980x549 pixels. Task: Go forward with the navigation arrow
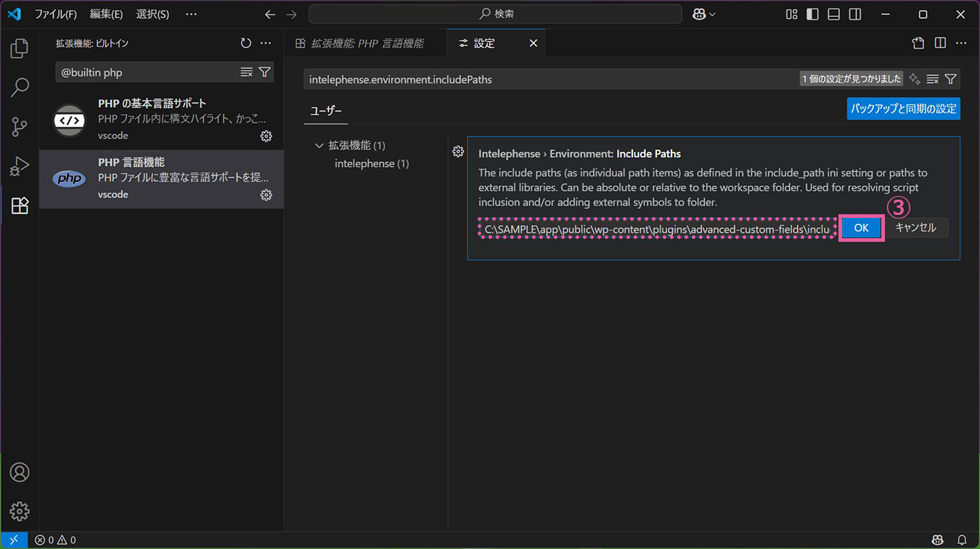[291, 15]
